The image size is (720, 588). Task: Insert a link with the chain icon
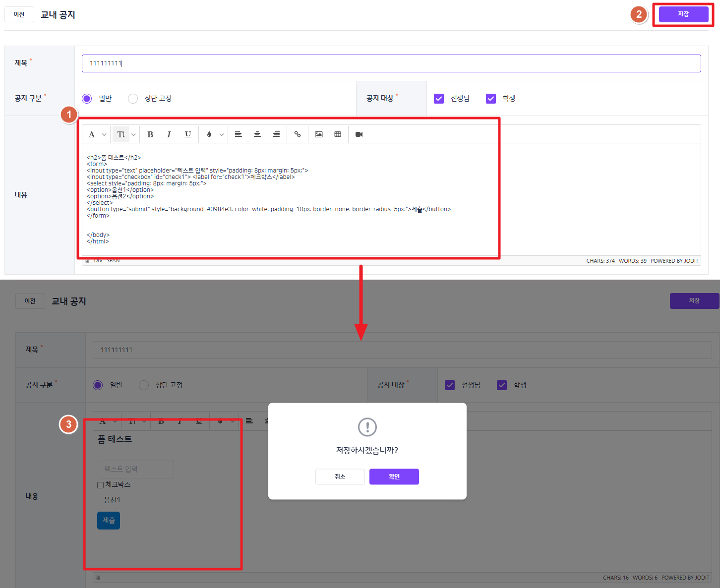pos(298,134)
